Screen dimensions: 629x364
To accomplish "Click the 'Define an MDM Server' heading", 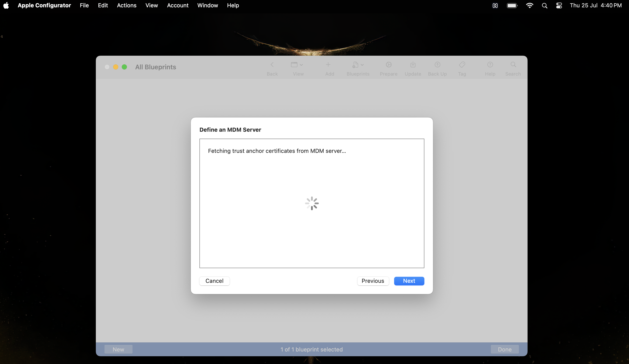I will [230, 130].
